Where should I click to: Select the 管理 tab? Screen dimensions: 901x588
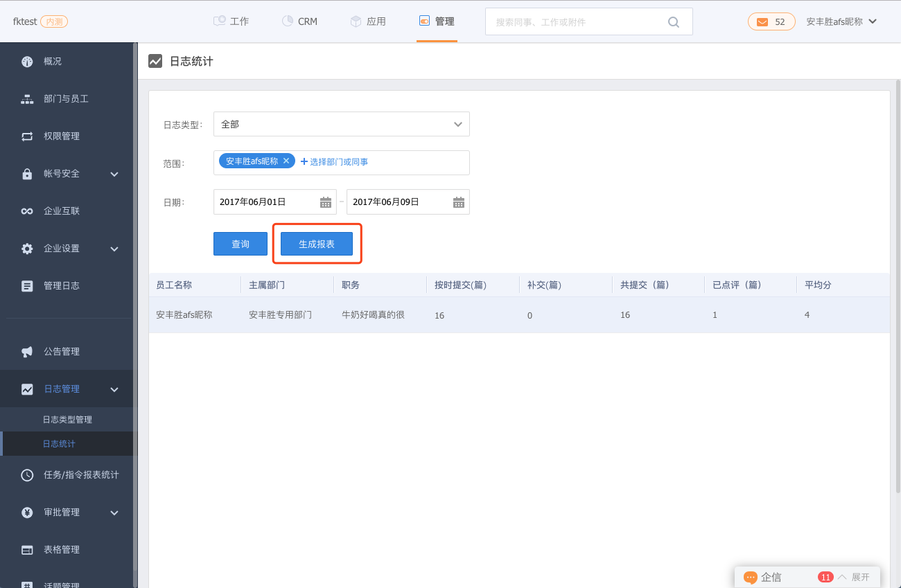click(437, 21)
